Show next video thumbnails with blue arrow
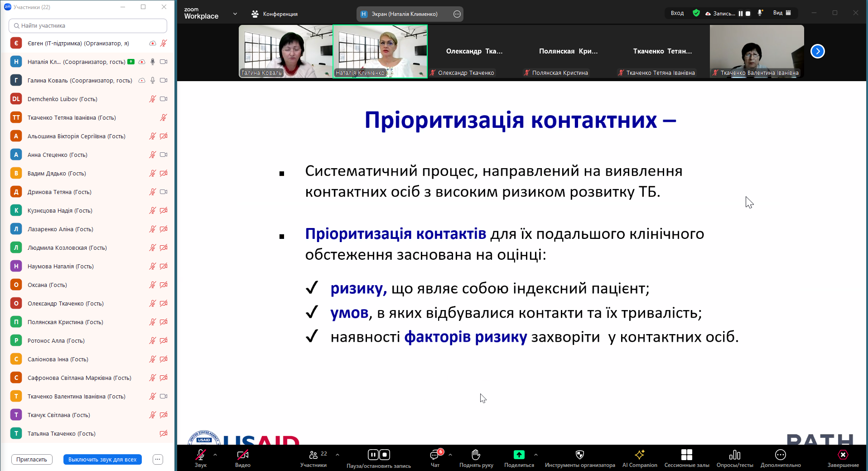This screenshot has height=471, width=868. point(817,51)
